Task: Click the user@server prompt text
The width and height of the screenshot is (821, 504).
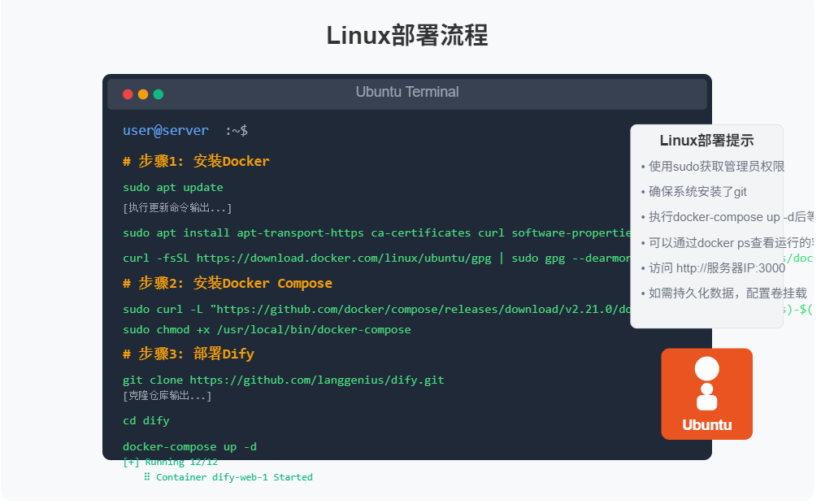Action: [167, 131]
